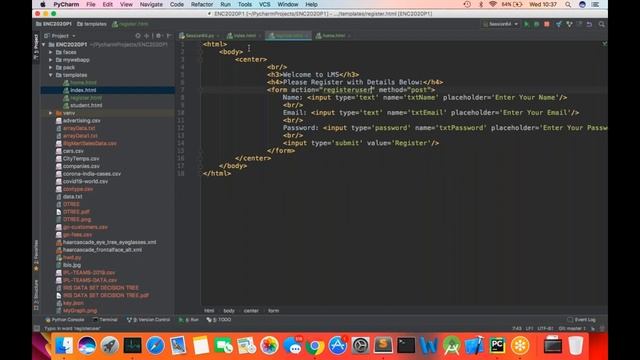640x360 pixels.
Task: Open the Version Control tool window
Action: (x=148, y=320)
